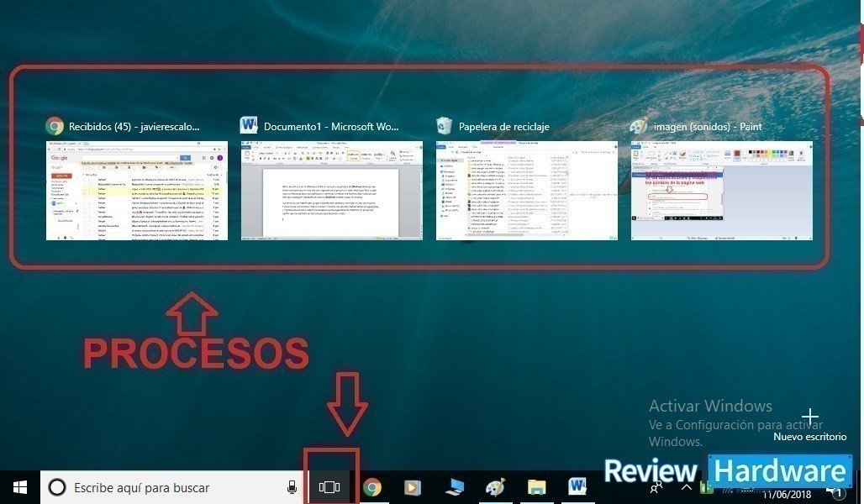The image size is (864, 504).
Task: Open the computer monitor taskbar icon
Action: pos(455,487)
